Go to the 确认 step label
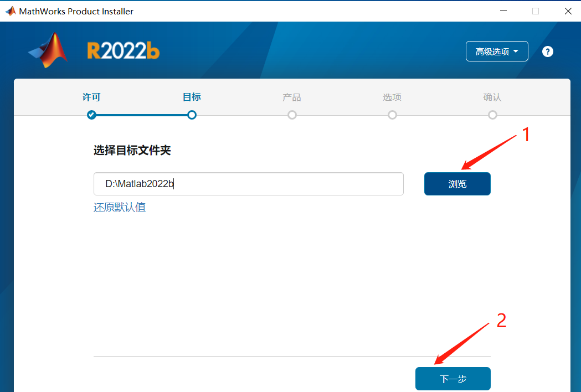The image size is (581, 392). point(492,97)
